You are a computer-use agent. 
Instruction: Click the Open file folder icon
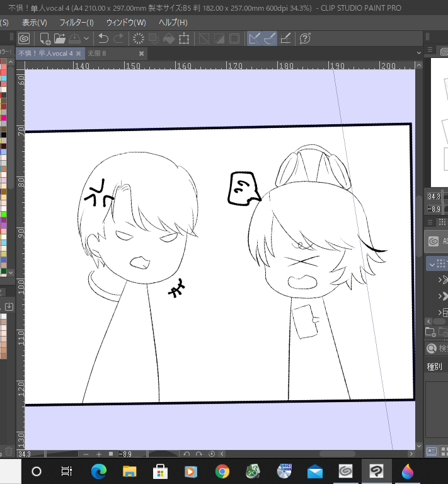pos(60,38)
